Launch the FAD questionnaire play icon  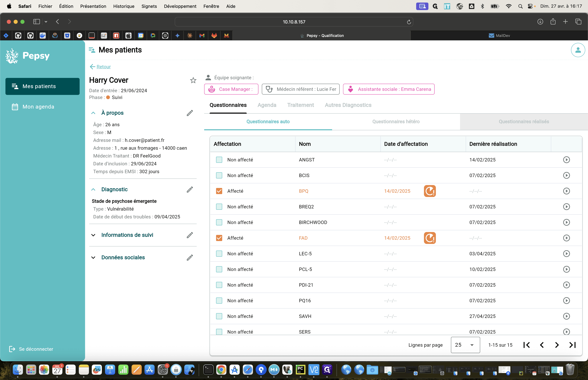click(x=567, y=238)
